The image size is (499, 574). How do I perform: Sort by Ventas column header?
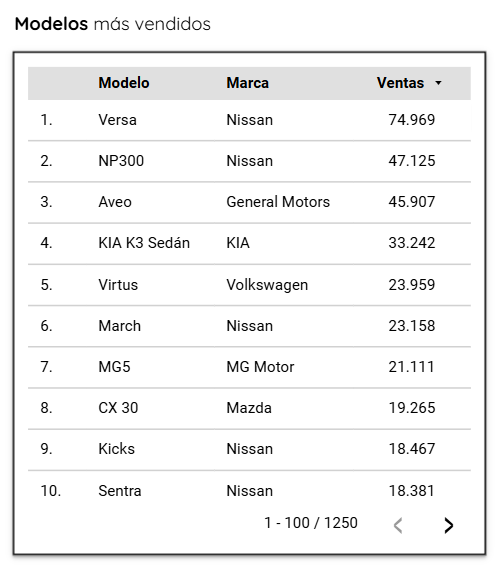point(401,83)
